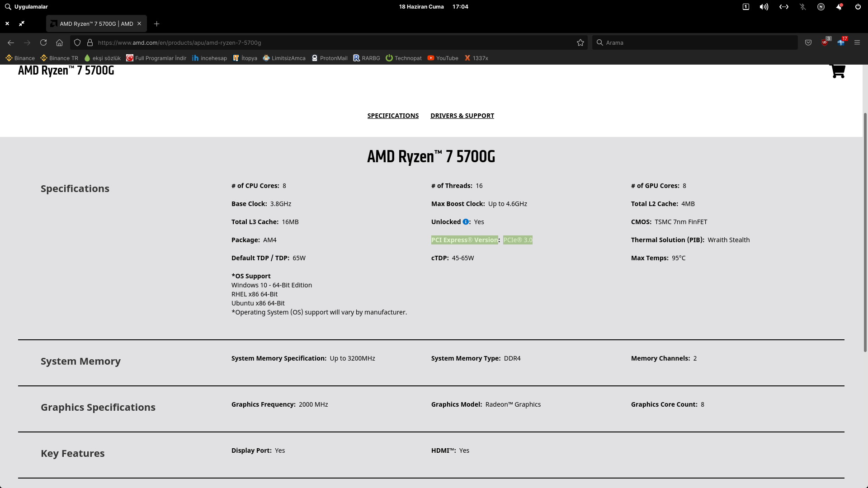Click the shopping cart icon

pyautogui.click(x=838, y=71)
